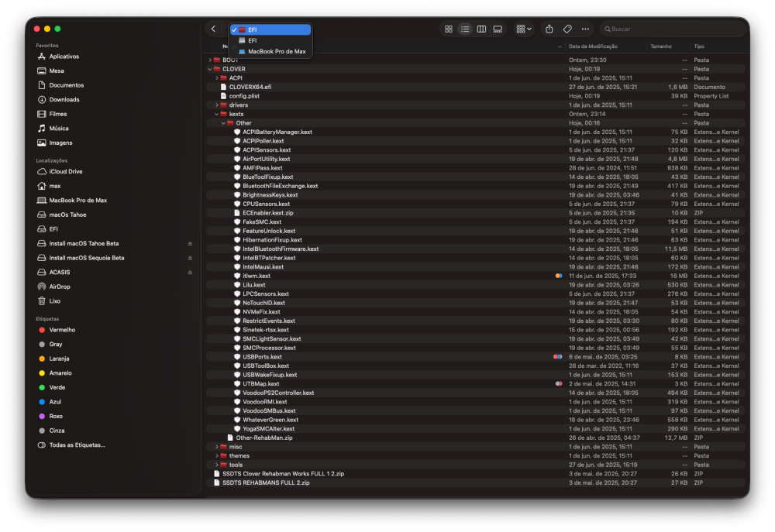Open Lixo trash in the sidebar
The image size is (775, 532).
pos(54,301)
